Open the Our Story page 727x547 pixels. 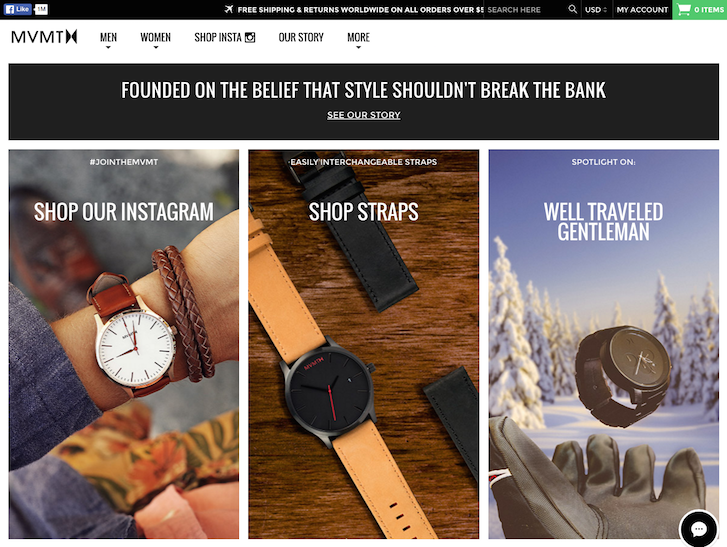pyautogui.click(x=301, y=37)
